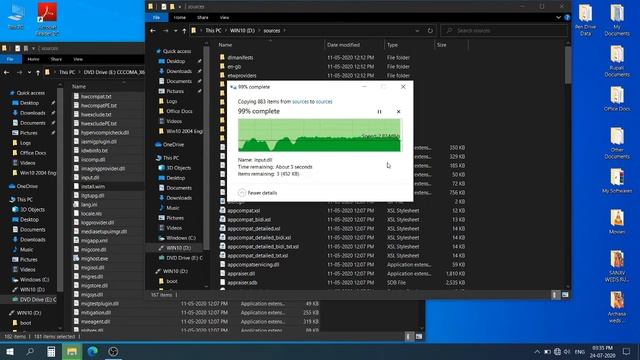The image size is (640, 360).
Task: Cancel the copy with the X button
Action: click(398, 111)
